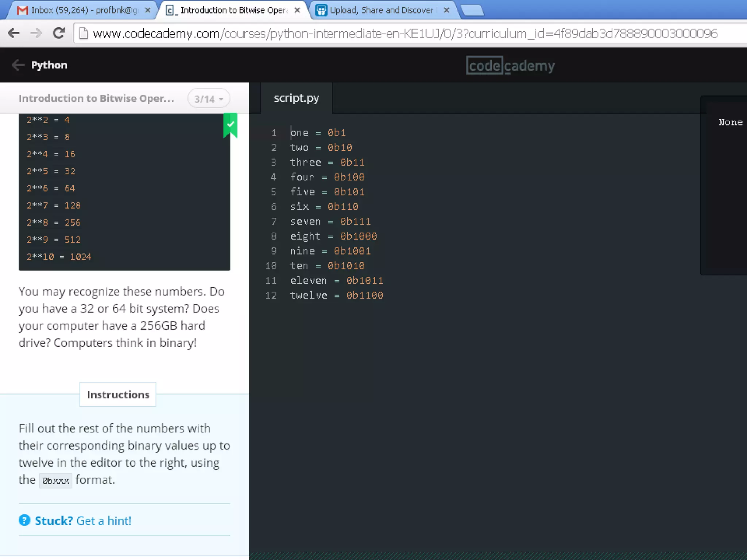Click the Codecademy logo
Viewport: 747px width, 560px height.
510,66
